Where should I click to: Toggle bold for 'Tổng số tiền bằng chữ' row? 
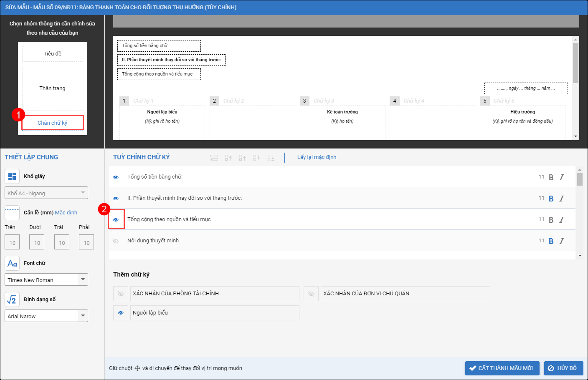click(x=551, y=177)
